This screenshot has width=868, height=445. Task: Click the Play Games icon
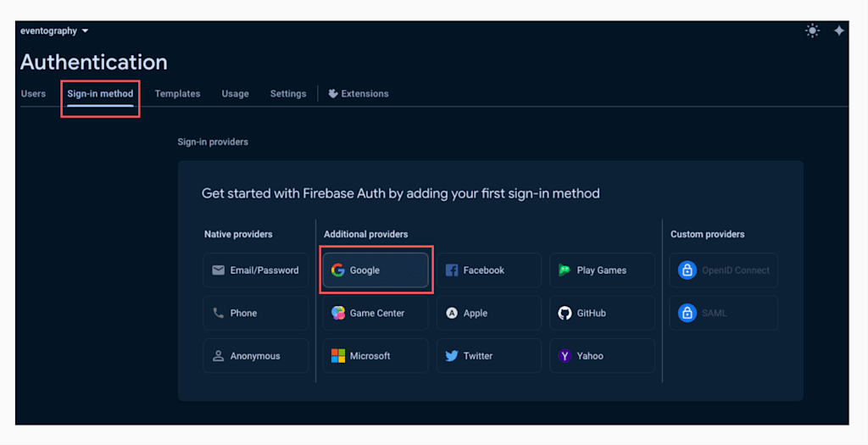click(565, 270)
